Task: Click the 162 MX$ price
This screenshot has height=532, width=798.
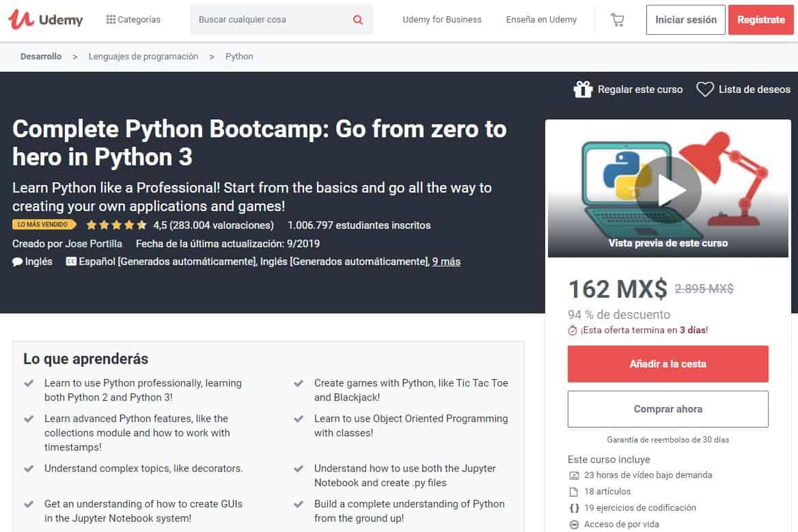Action: (x=618, y=289)
